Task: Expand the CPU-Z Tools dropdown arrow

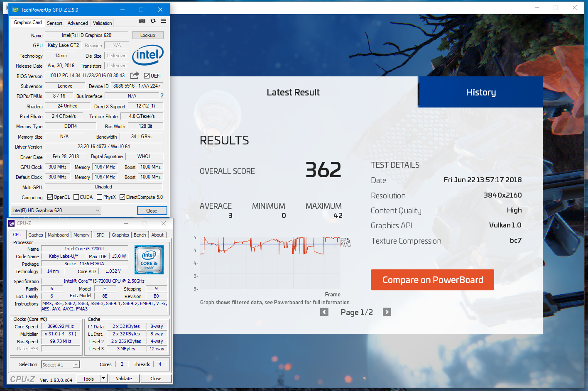Action: pyautogui.click(x=104, y=379)
